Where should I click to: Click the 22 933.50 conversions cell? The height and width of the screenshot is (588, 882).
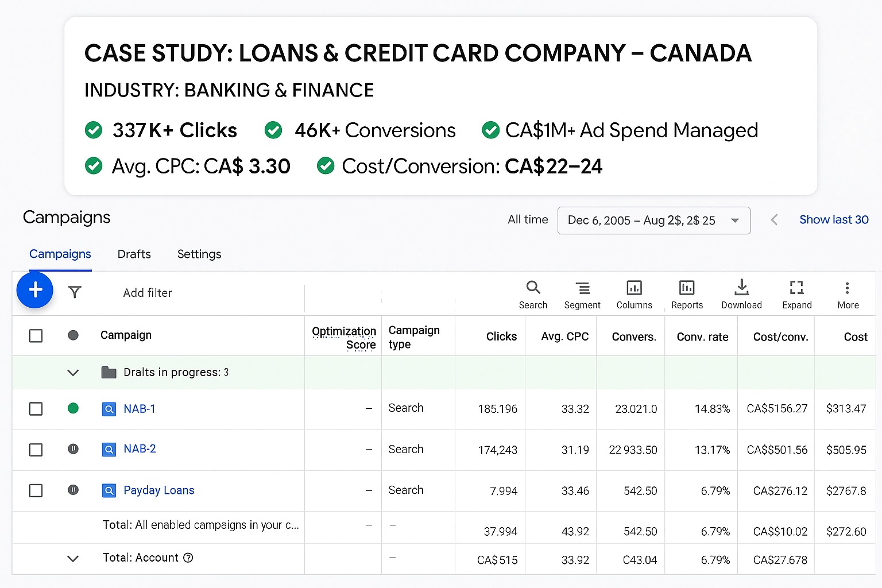point(633,450)
